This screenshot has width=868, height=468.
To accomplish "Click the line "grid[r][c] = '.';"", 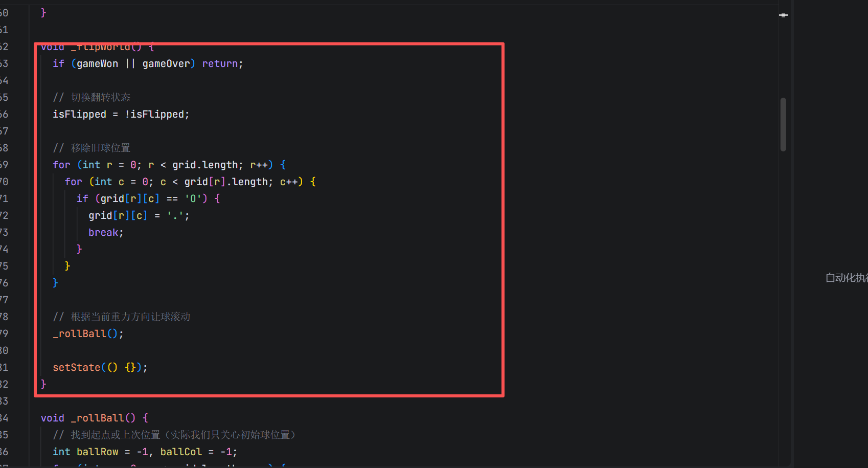I will 139,215.
